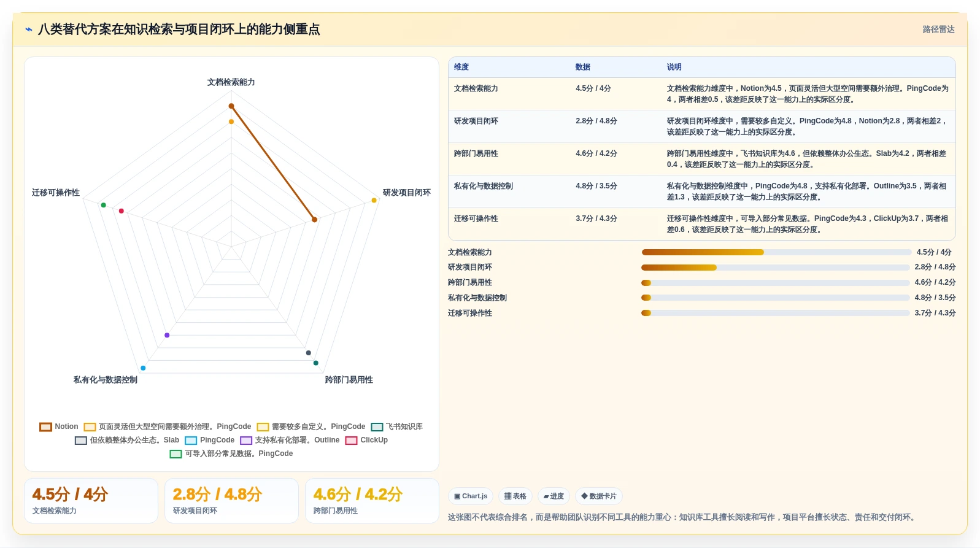
Task: Click the brown point at the Notion line's lower end
Action: pyautogui.click(x=315, y=220)
